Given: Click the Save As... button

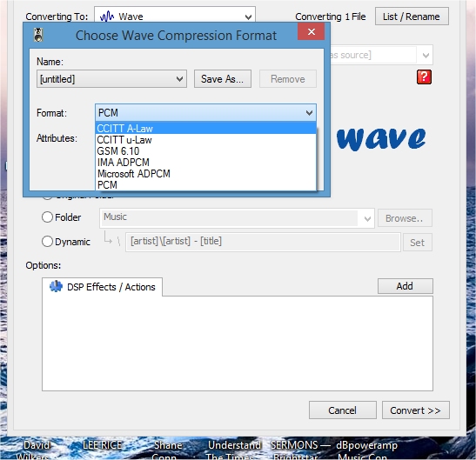Looking at the screenshot, I should click(x=223, y=79).
